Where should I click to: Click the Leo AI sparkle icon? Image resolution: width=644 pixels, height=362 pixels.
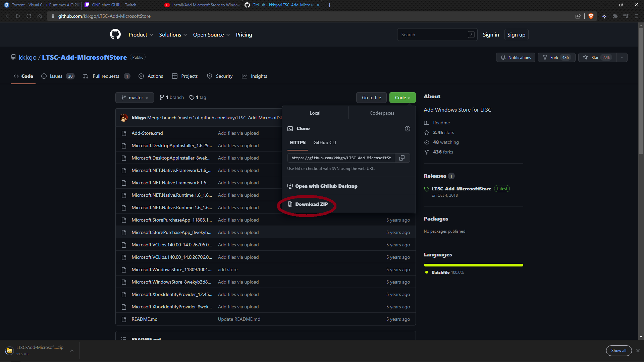[604, 16]
